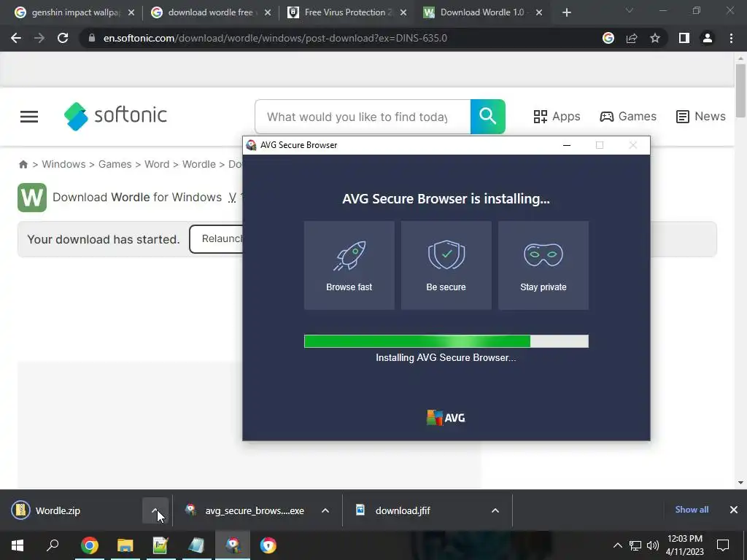The image size is (747, 560).
Task: Close the Download Wordle 1.0 tab
Action: pos(539,12)
